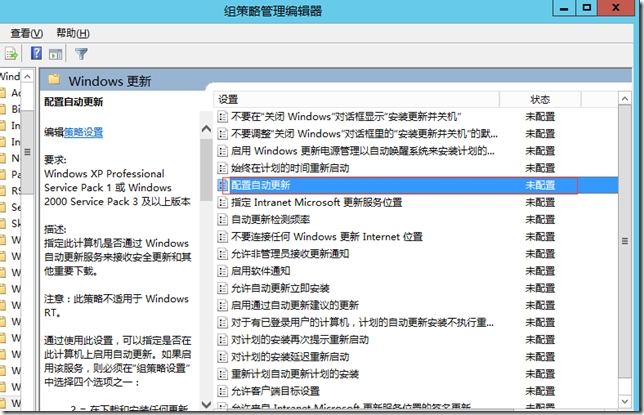Click policy icon beside 允许客户端目标设置
644x415 pixels.
[x=222, y=391]
